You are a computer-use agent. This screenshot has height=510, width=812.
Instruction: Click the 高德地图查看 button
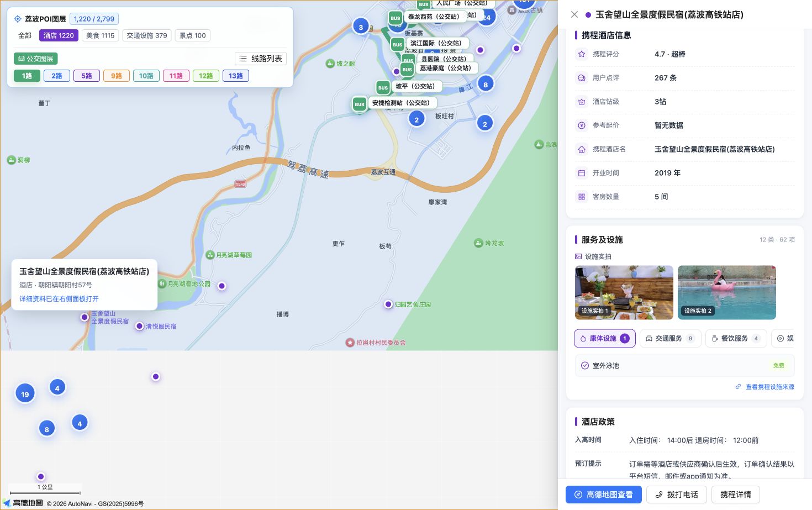click(604, 495)
